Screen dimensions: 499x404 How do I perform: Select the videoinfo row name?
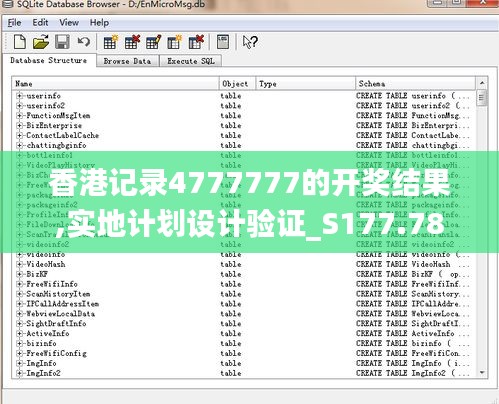(46, 254)
